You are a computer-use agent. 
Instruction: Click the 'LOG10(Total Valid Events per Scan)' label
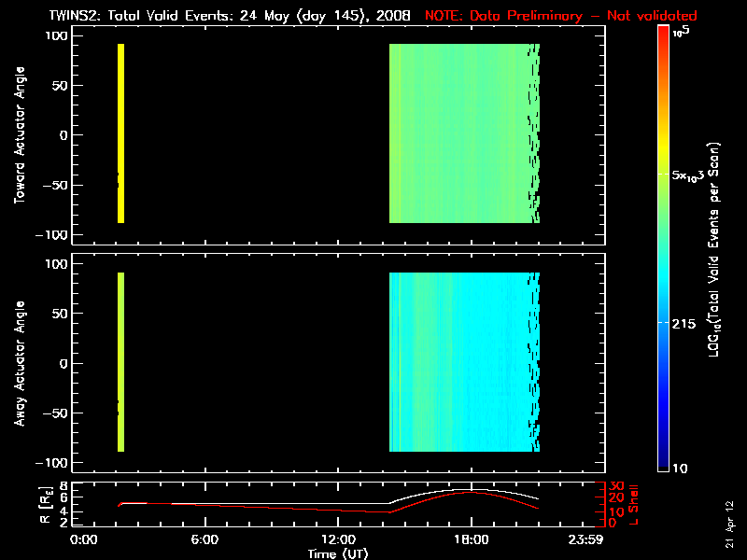(x=714, y=249)
